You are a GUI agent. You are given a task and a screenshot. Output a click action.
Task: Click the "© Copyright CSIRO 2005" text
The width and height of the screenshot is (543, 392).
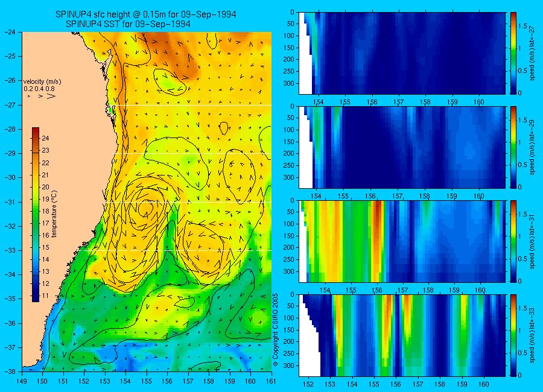coord(275,330)
